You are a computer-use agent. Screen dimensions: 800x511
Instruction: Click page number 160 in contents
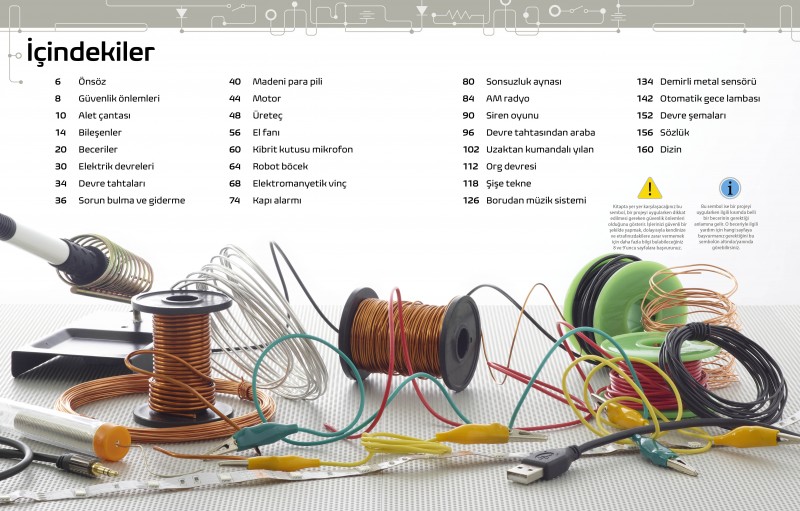pyautogui.click(x=645, y=149)
